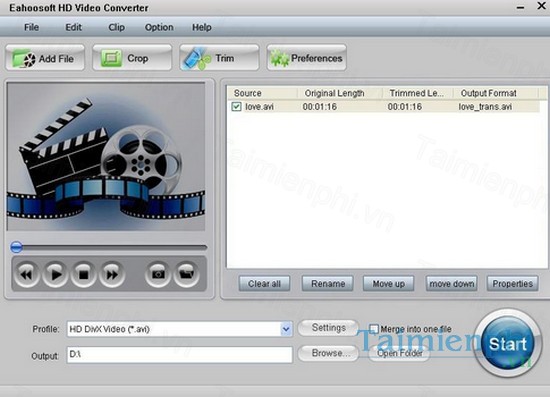Open the Trim tool

coord(219,58)
